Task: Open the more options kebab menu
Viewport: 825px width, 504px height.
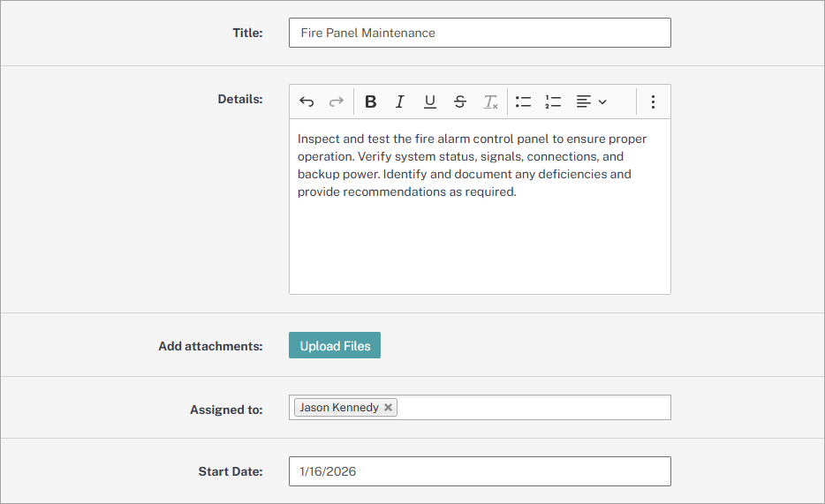Action: 653,102
